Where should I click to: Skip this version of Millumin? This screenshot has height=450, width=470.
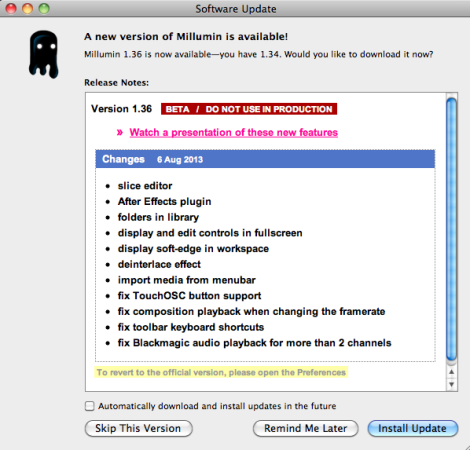(138, 428)
